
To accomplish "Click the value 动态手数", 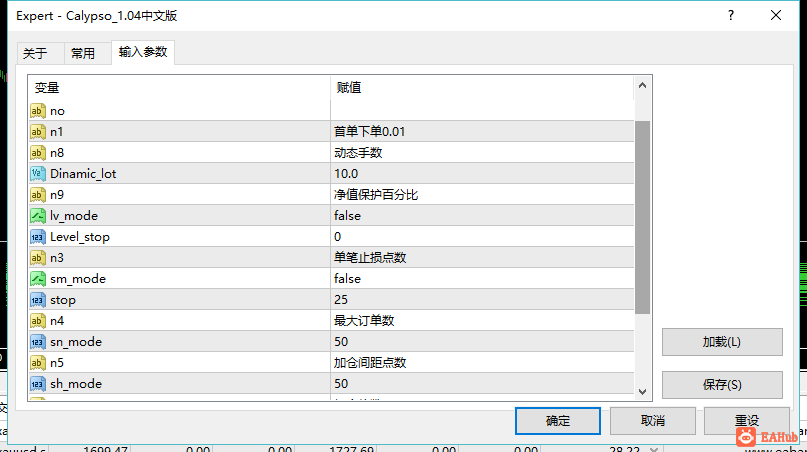I will [x=358, y=153].
